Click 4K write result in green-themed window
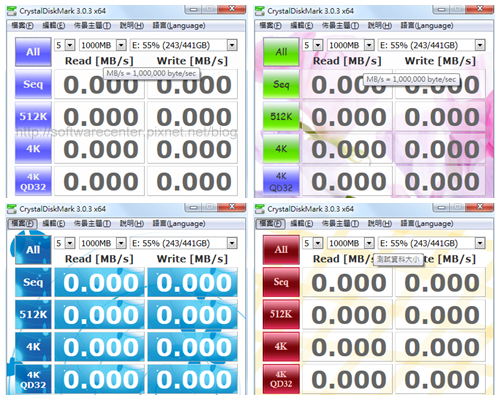This screenshot has height=400, width=500. (441, 149)
